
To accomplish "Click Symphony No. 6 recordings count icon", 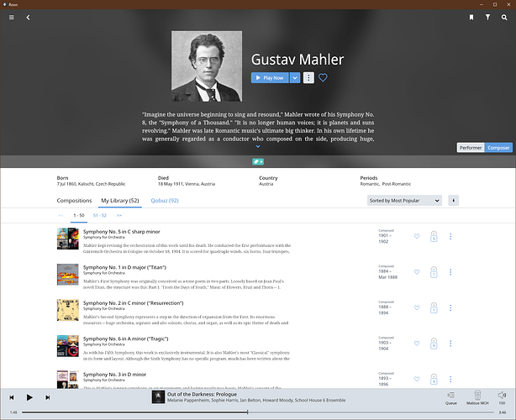I will point(434,344).
